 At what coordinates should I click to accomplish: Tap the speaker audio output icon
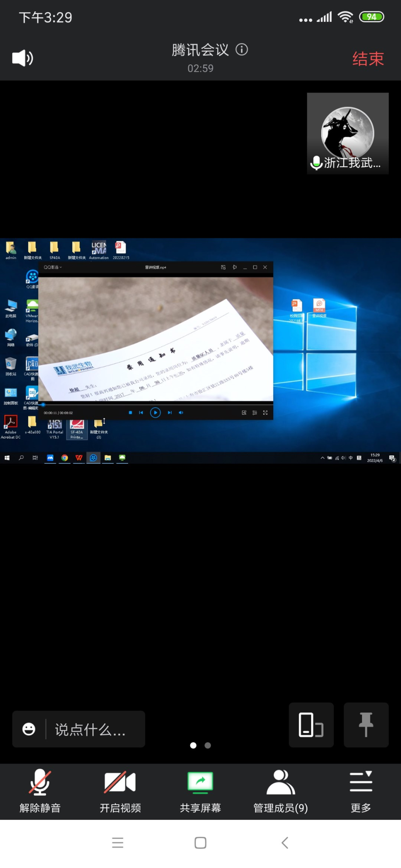click(23, 58)
